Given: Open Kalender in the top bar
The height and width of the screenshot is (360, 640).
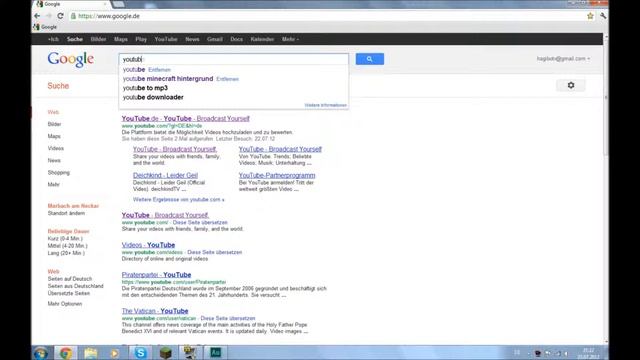Looking at the screenshot, I should click(262, 39).
